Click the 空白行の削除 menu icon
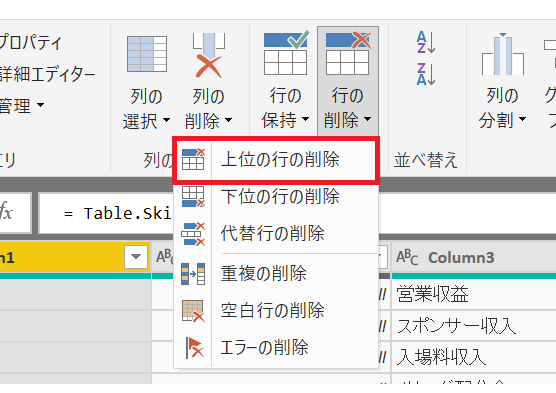556x393 pixels. pos(193,311)
